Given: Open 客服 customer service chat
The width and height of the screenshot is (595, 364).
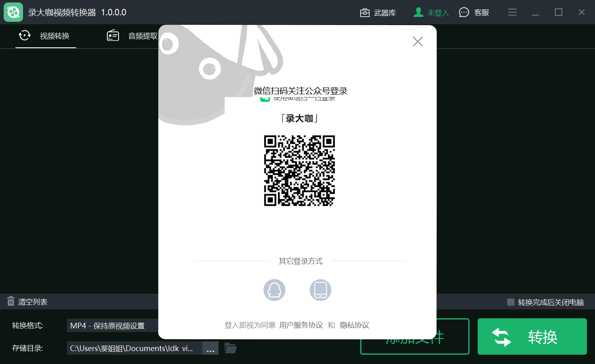Looking at the screenshot, I should [x=474, y=13].
